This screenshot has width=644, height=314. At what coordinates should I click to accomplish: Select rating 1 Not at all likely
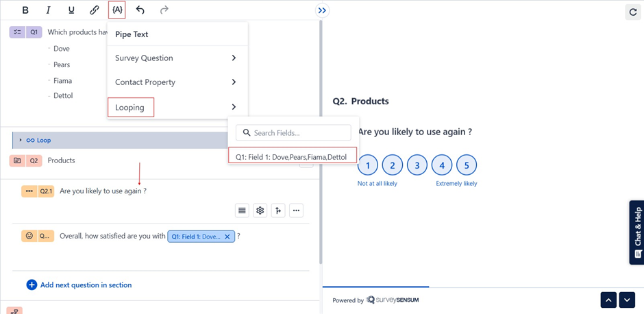pos(368,165)
